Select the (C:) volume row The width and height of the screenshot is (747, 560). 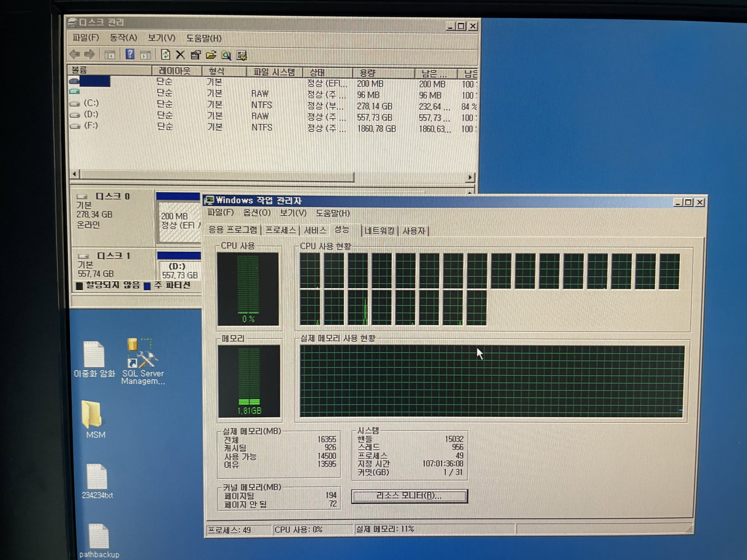[x=91, y=103]
